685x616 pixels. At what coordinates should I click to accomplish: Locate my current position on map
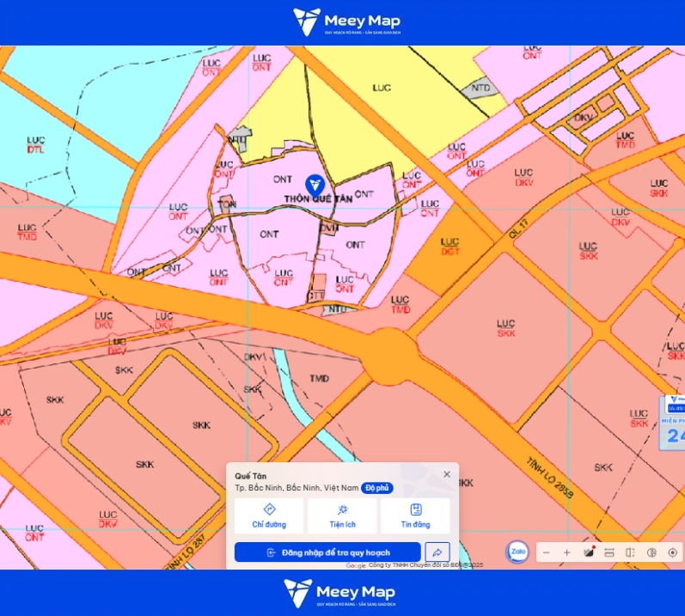point(672,552)
